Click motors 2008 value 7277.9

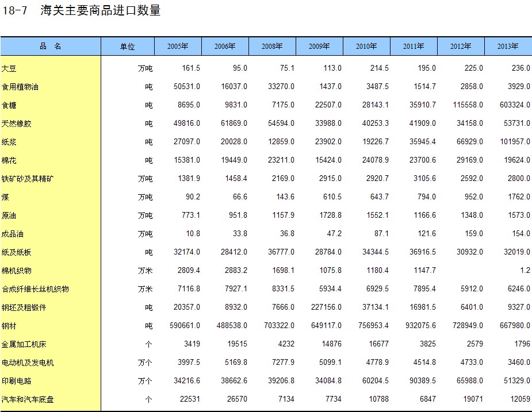[x=283, y=362]
